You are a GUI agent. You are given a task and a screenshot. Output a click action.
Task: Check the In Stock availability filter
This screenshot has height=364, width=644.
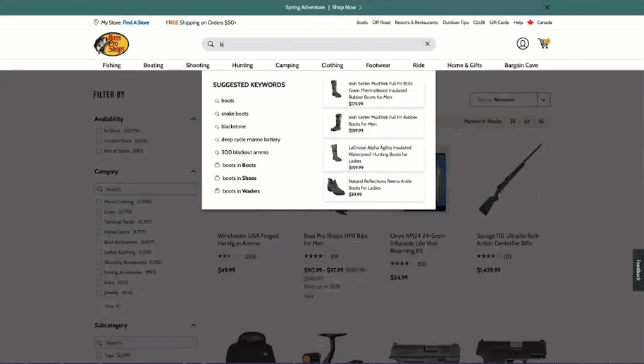[99, 131]
